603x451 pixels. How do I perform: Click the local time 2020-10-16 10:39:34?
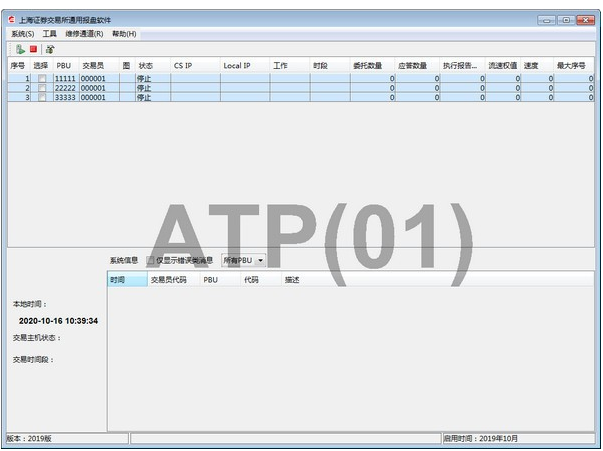[58, 321]
